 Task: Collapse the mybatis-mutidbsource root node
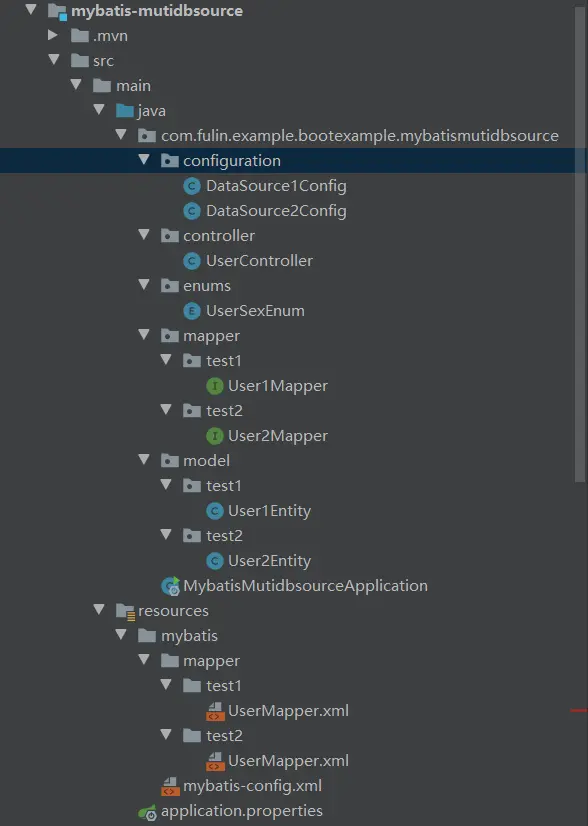(31, 9)
